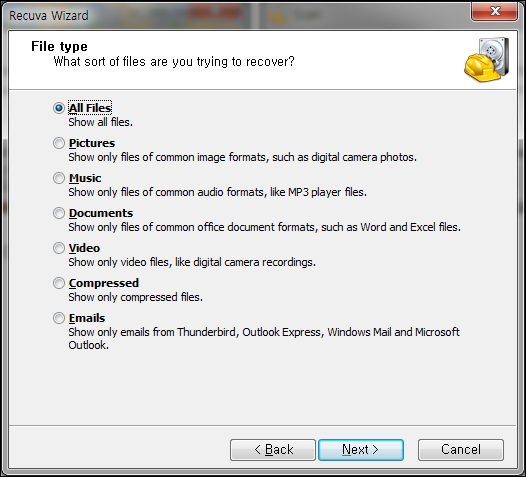The height and width of the screenshot is (477, 526).
Task: Click the description mentioning MP3 player files
Action: tap(217, 192)
